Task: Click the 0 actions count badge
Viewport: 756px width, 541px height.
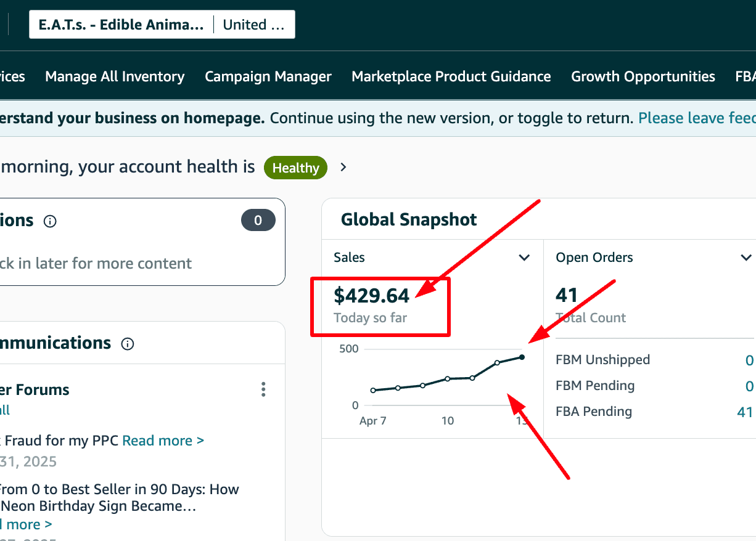Action: [258, 221]
